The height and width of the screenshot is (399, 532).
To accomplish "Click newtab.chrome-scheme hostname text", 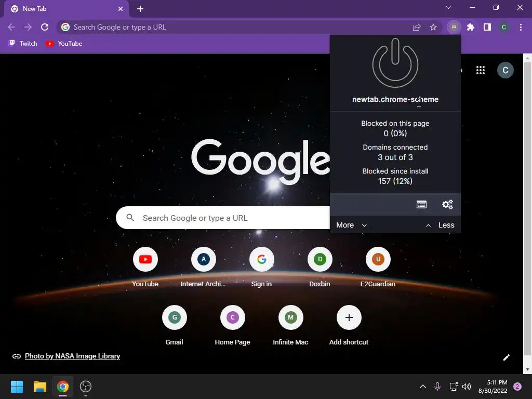I will coord(395,99).
